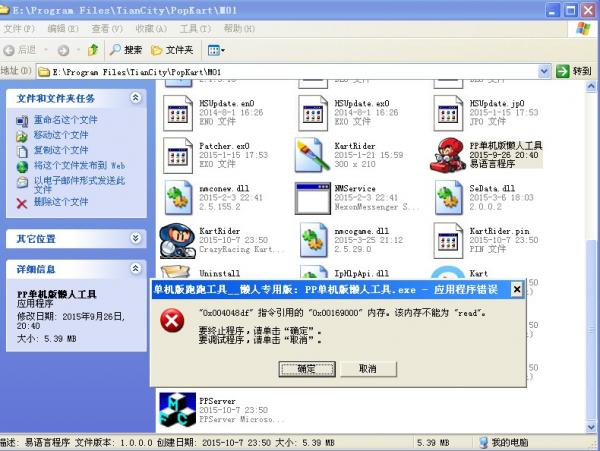The image size is (600, 451).
Task: Open the Views layout dropdown button
Action: click(x=216, y=50)
